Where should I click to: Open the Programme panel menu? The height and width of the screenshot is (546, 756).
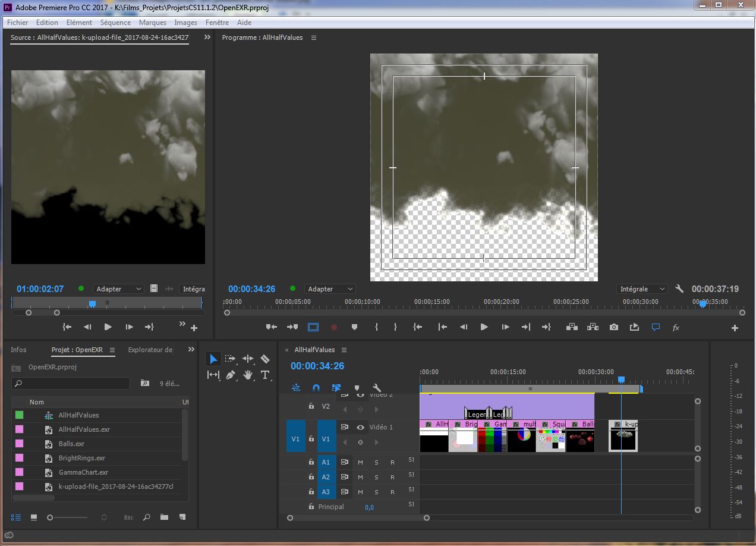pos(314,37)
